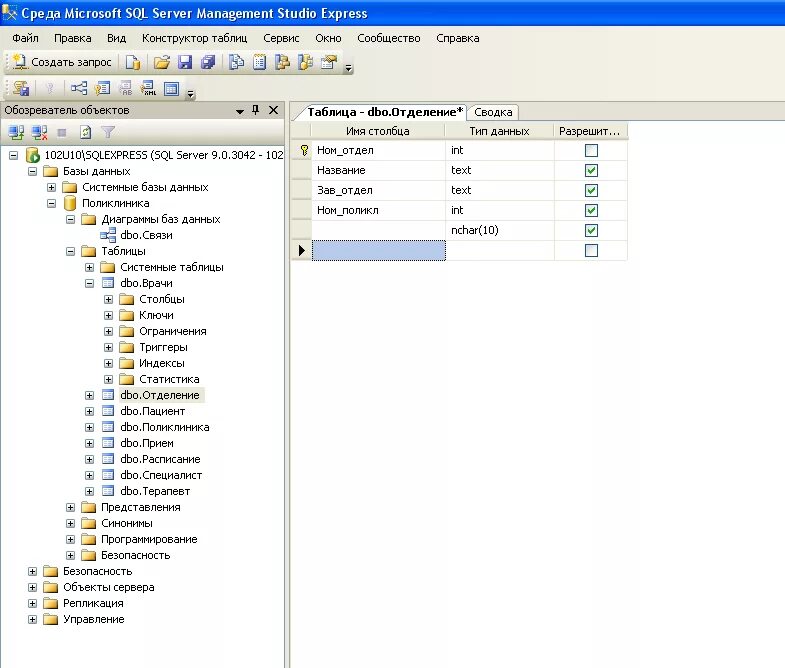The height and width of the screenshot is (668, 785).
Task: Close the Обозреватель объектов panel
Action: [273, 110]
